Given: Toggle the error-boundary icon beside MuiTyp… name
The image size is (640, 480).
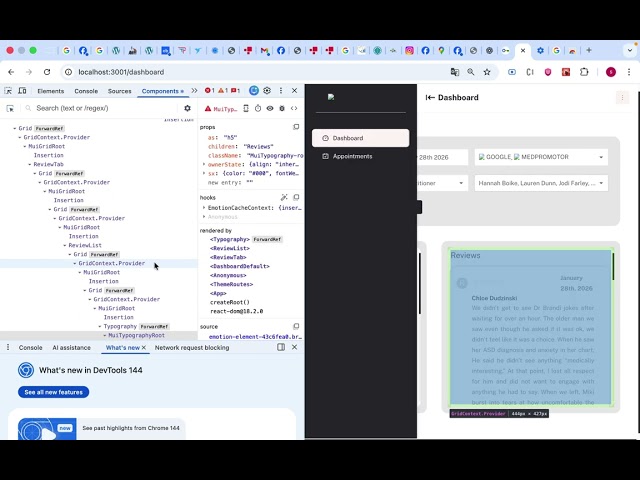Looking at the screenshot, I should (x=246, y=109).
